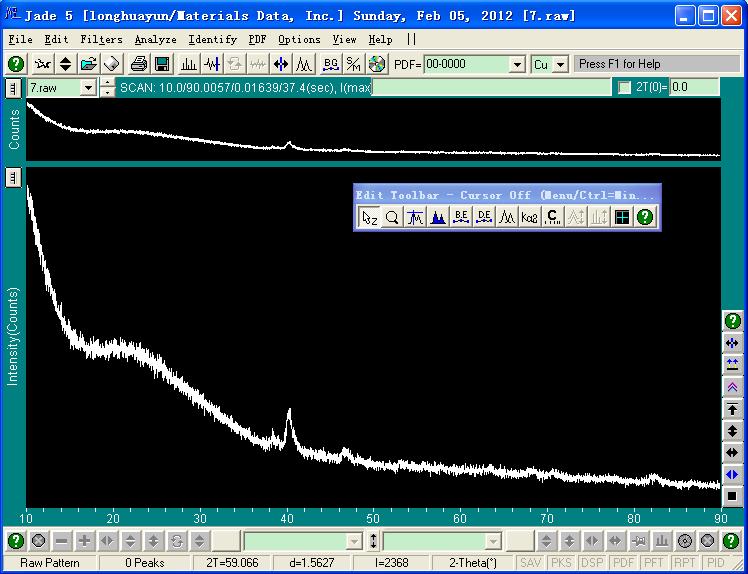Open the Analyze menu

coord(155,39)
